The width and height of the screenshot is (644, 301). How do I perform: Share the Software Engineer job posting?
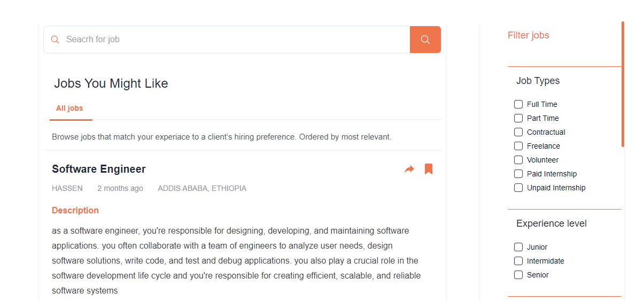click(x=409, y=169)
